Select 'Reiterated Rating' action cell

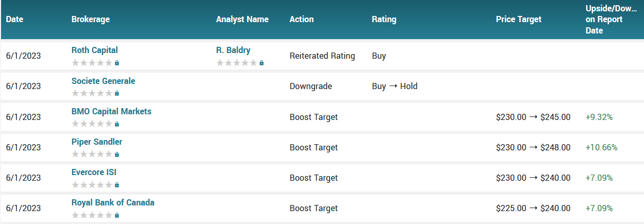[x=322, y=56]
